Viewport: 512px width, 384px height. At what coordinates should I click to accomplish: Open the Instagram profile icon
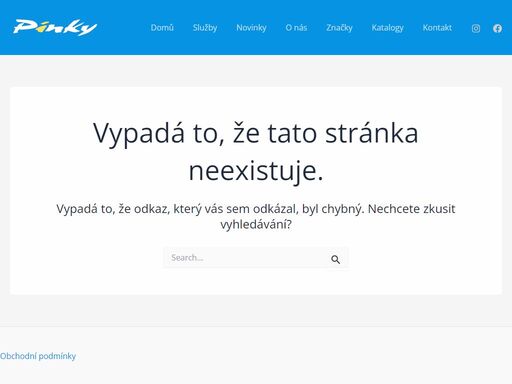476,28
